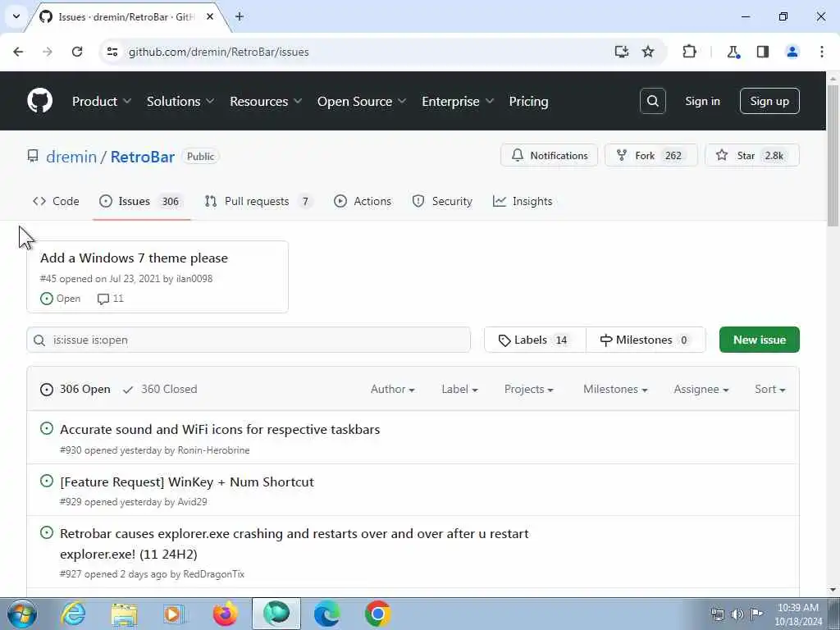Launch Microsoft Edge from the taskbar
Screen dimensions: 840x630
coord(326,614)
